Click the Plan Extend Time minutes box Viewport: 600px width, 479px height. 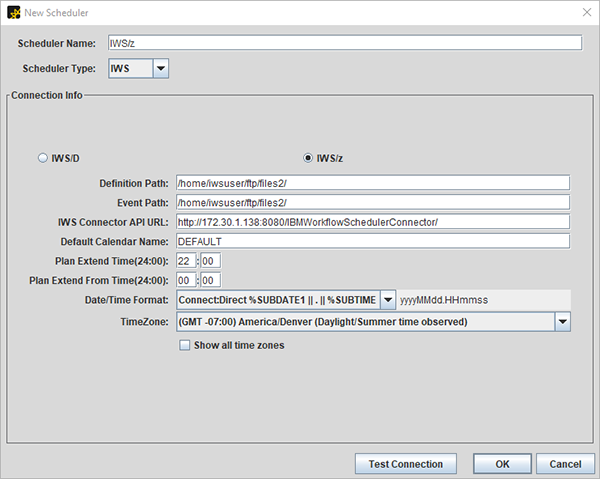210,261
